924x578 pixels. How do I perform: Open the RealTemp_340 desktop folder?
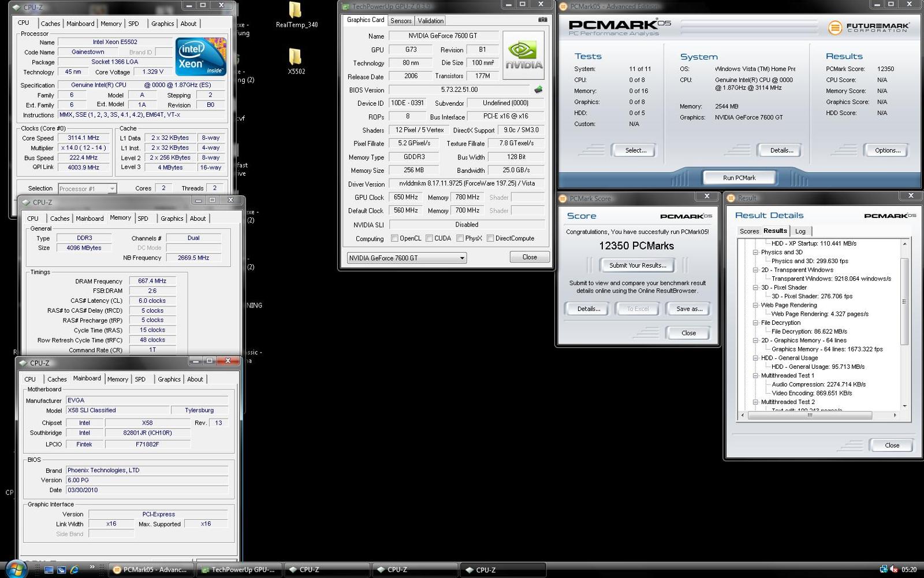[296, 14]
